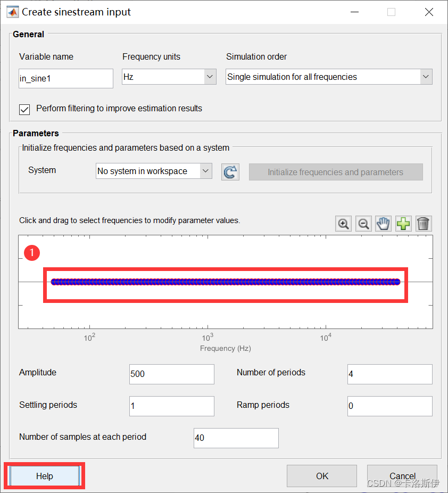Add frequencies with the green plus icon
Viewport: 448px width, 493px height.
point(403,224)
